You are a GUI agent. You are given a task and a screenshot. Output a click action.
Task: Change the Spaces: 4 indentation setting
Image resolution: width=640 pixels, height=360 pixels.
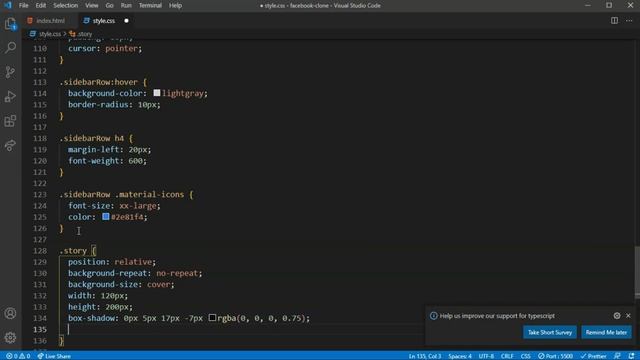point(460,356)
